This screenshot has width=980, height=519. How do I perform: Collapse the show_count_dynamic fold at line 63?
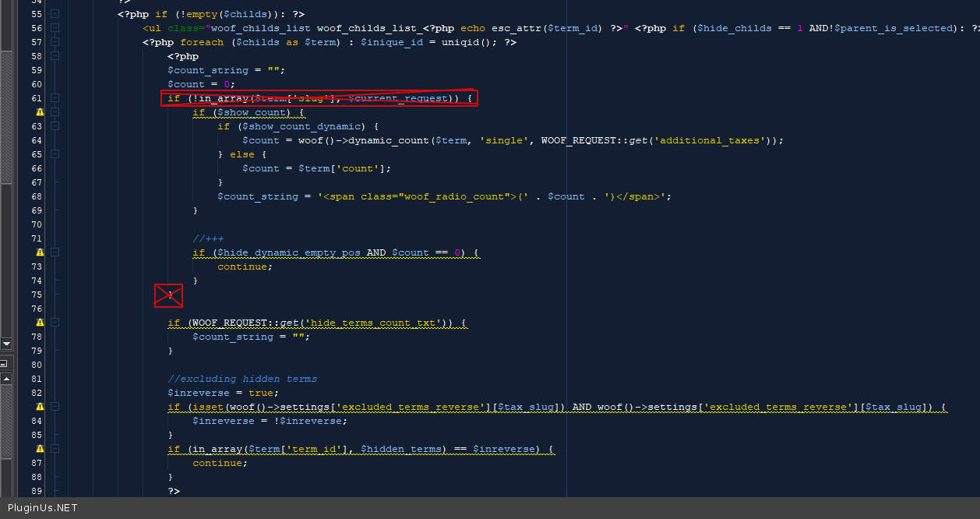[55, 126]
